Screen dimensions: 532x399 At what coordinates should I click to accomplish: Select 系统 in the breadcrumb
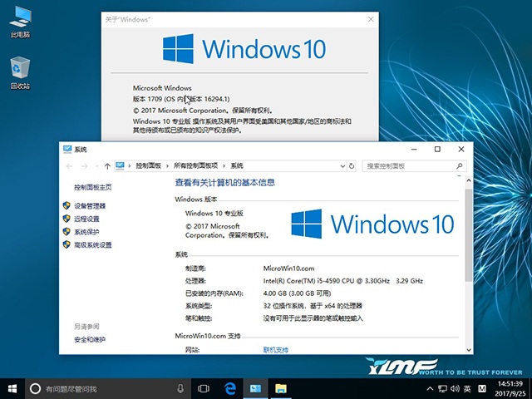pos(237,166)
